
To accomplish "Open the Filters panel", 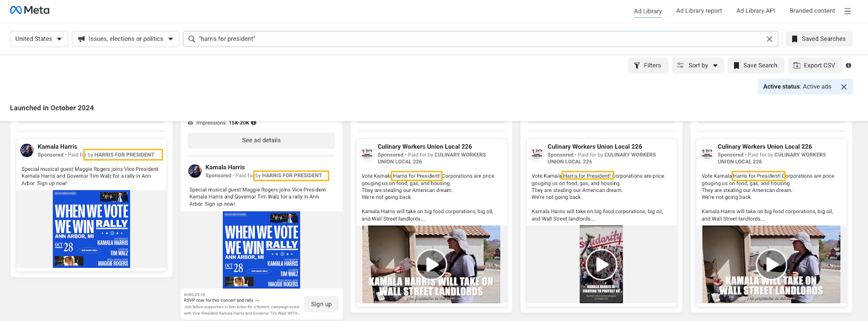I will click(648, 66).
